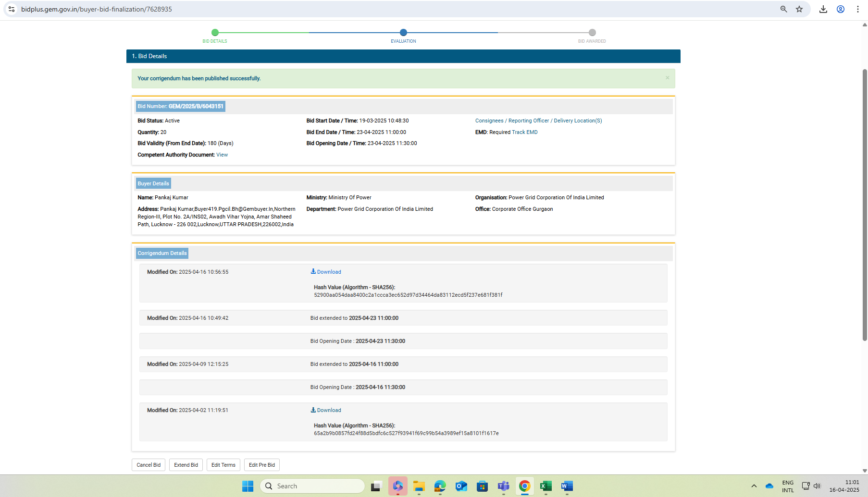Open Microsoft Store from the taskbar
This screenshot has width=868, height=497.
[483, 486]
